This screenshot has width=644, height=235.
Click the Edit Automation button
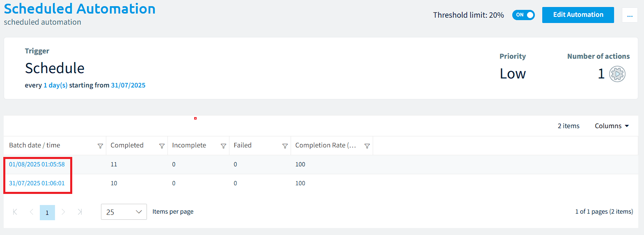578,15
